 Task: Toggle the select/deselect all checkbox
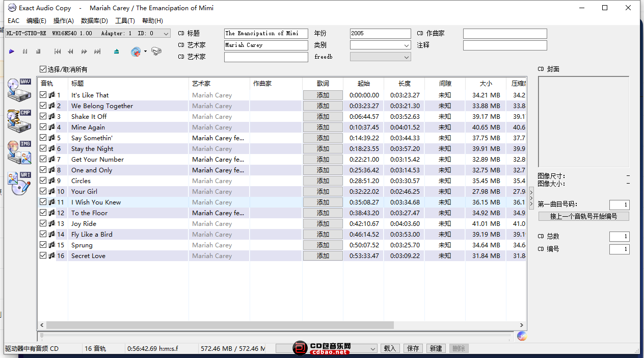point(43,69)
